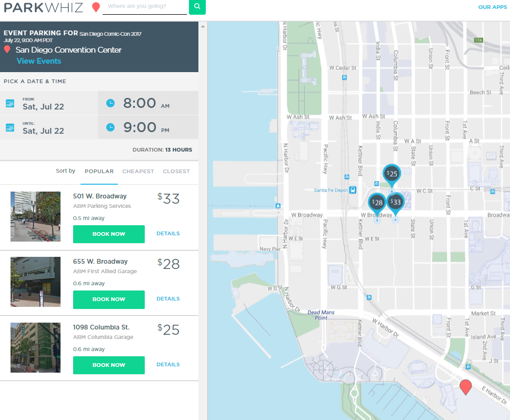The height and width of the screenshot is (420, 510).
Task: Select the $33 map price pin
Action: pyautogui.click(x=395, y=202)
